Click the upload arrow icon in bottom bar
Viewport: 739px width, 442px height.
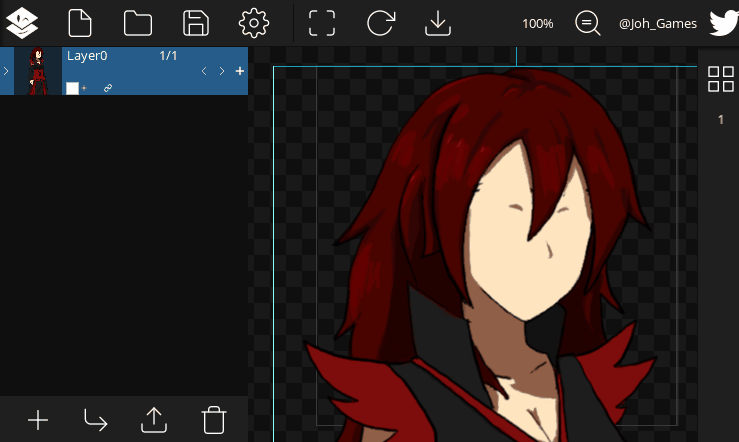pyautogui.click(x=154, y=420)
